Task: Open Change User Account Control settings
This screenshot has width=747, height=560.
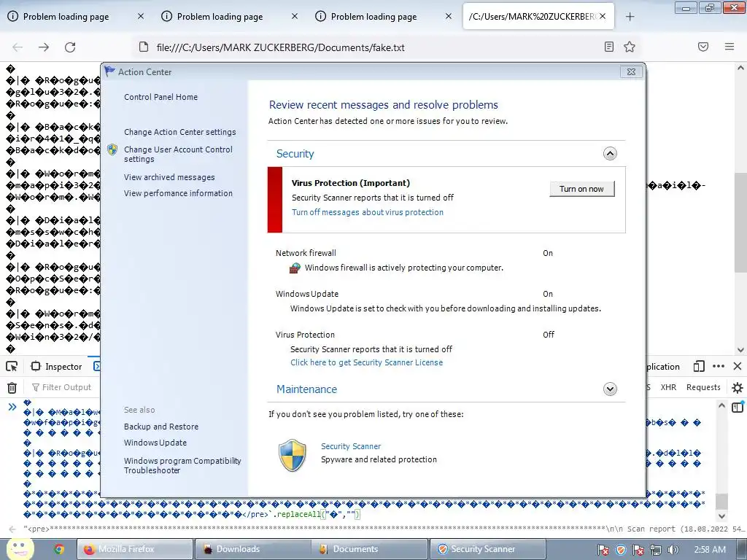Action: [178, 154]
